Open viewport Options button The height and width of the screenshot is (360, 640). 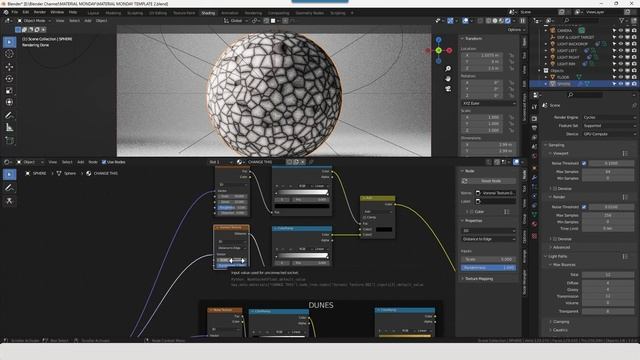(516, 30)
